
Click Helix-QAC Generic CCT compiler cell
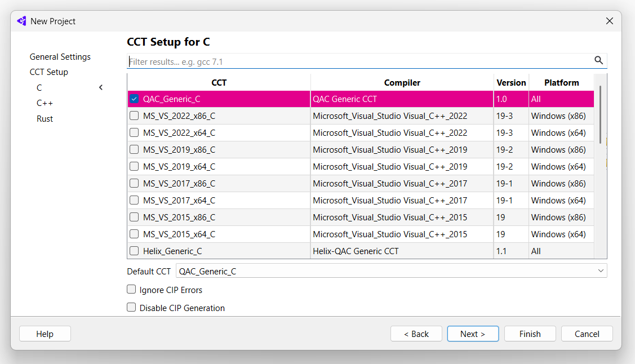[402, 251]
